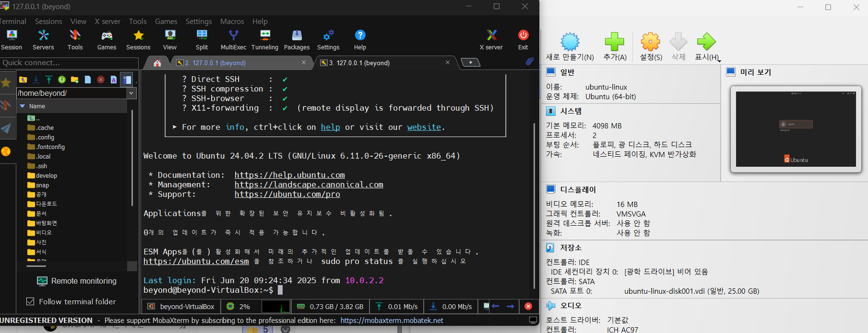The image size is (868, 333).
Task: Click the Split terminal toolbar icon
Action: [x=202, y=40]
